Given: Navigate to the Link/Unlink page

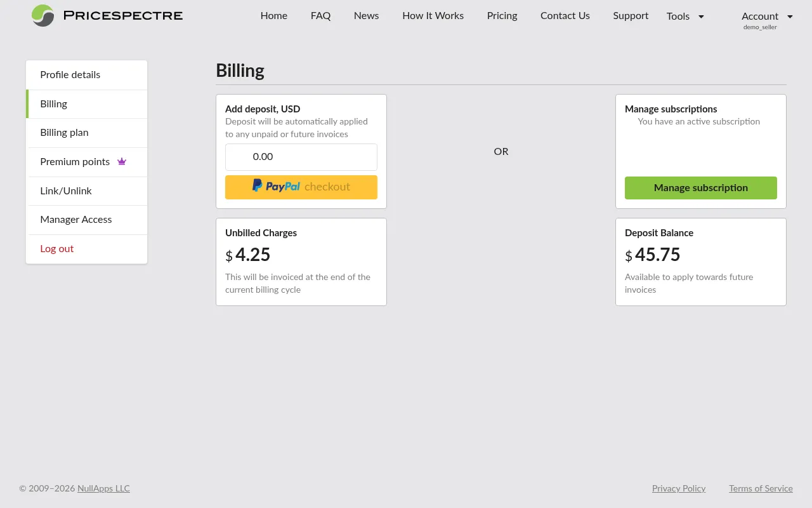Looking at the screenshot, I should [66, 190].
